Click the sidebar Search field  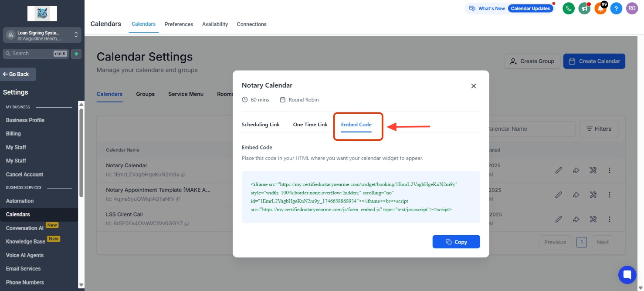coord(36,54)
